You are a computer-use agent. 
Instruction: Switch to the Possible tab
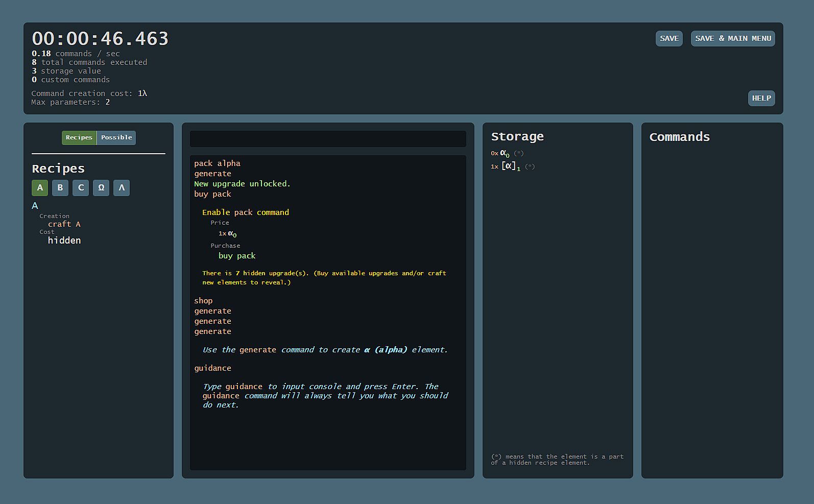tap(116, 137)
